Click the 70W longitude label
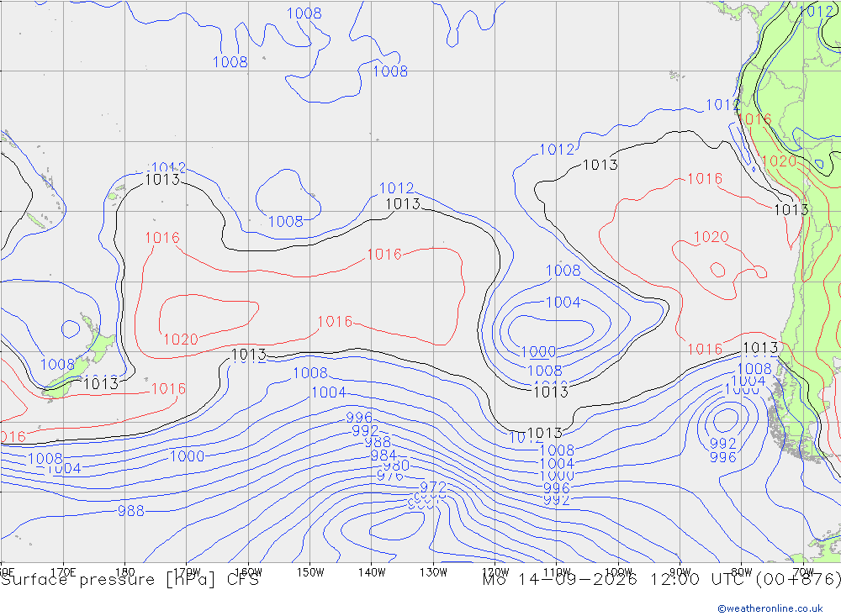Screen dimensions: 841x616 pos(803,572)
